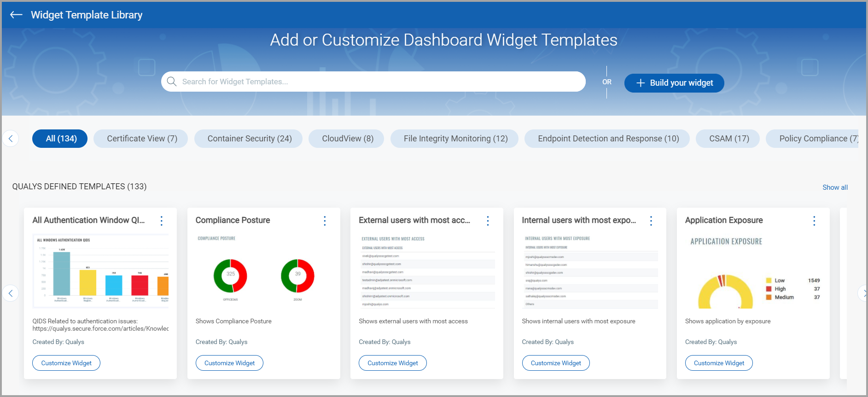Click 'Shows Compliance Posture' description text
The width and height of the screenshot is (868, 397).
[x=233, y=321]
